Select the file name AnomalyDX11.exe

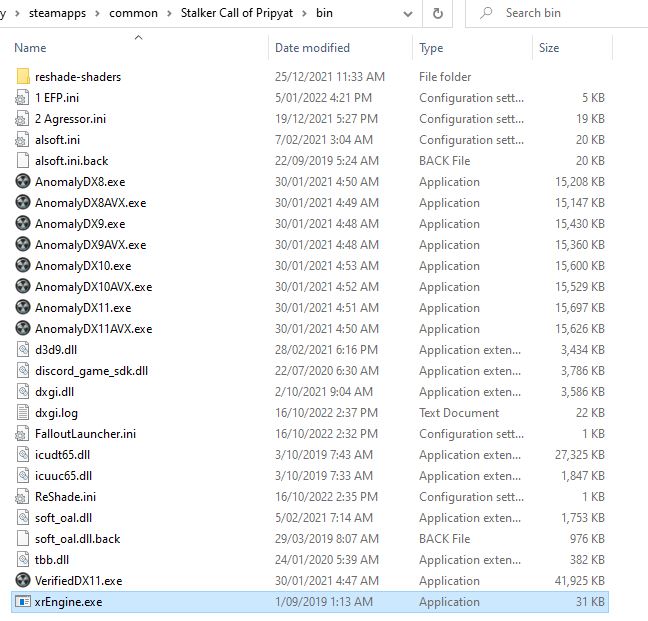click(x=83, y=308)
